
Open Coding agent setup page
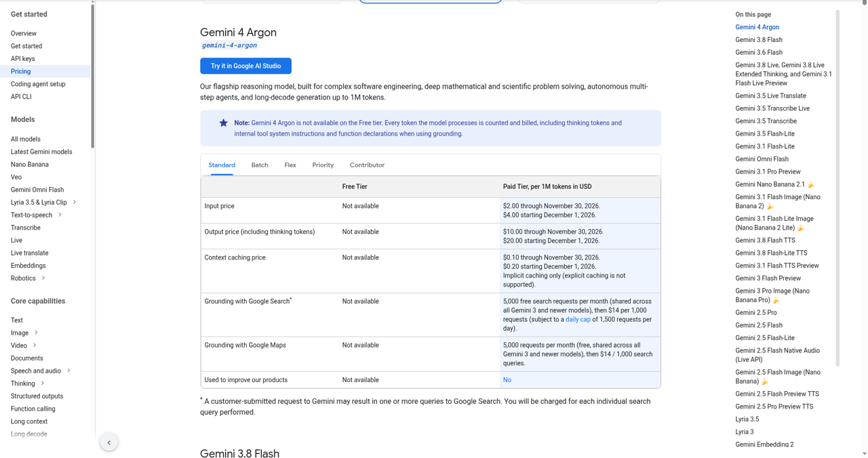[x=38, y=84]
